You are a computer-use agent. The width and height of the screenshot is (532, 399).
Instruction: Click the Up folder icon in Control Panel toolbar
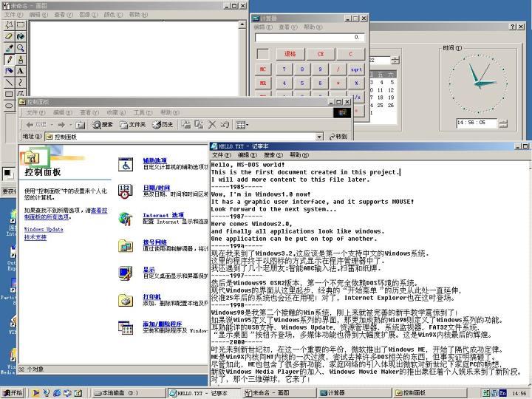[81, 125]
